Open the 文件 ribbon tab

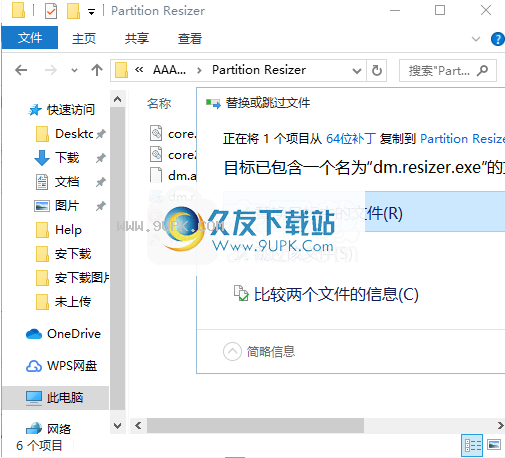pos(29,38)
